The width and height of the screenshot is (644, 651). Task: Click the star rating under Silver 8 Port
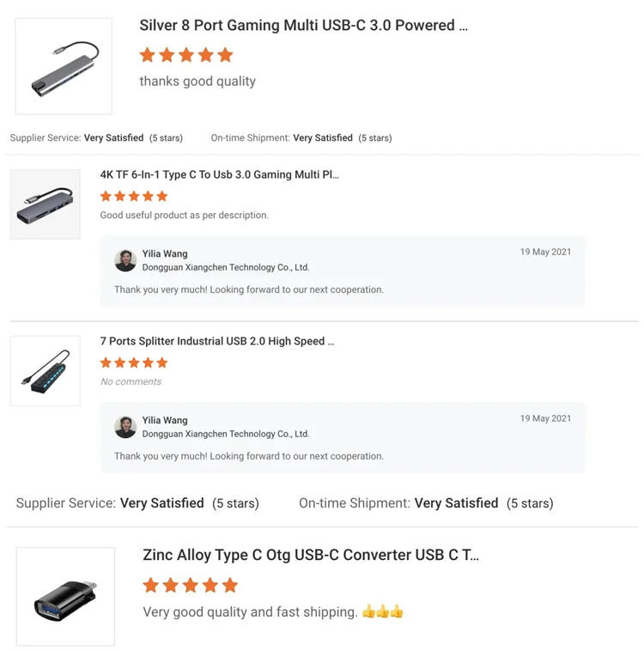[x=186, y=55]
